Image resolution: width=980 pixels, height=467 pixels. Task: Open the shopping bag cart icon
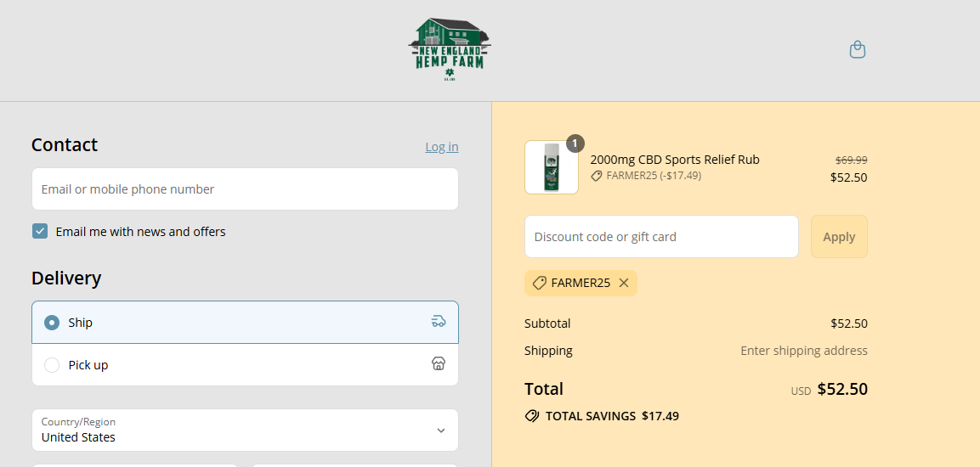click(858, 49)
